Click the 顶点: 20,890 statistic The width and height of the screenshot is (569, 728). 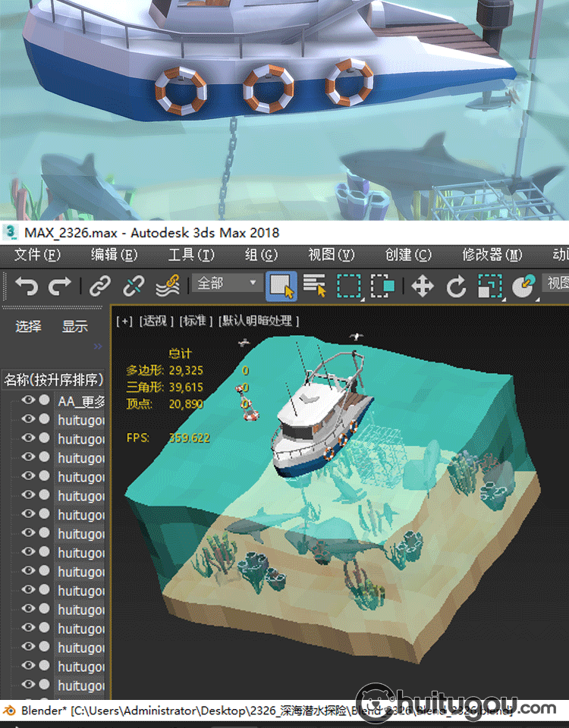click(x=165, y=404)
